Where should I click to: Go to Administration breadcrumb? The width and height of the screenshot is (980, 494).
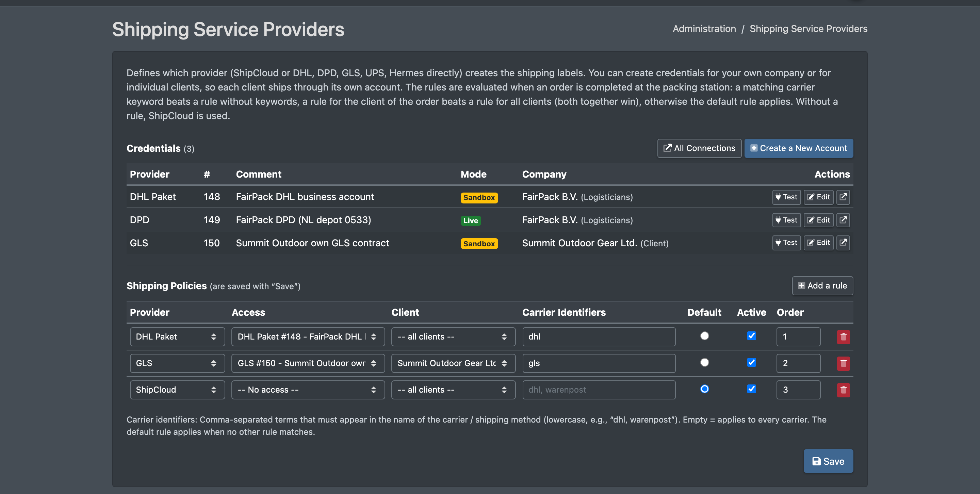[x=704, y=29]
